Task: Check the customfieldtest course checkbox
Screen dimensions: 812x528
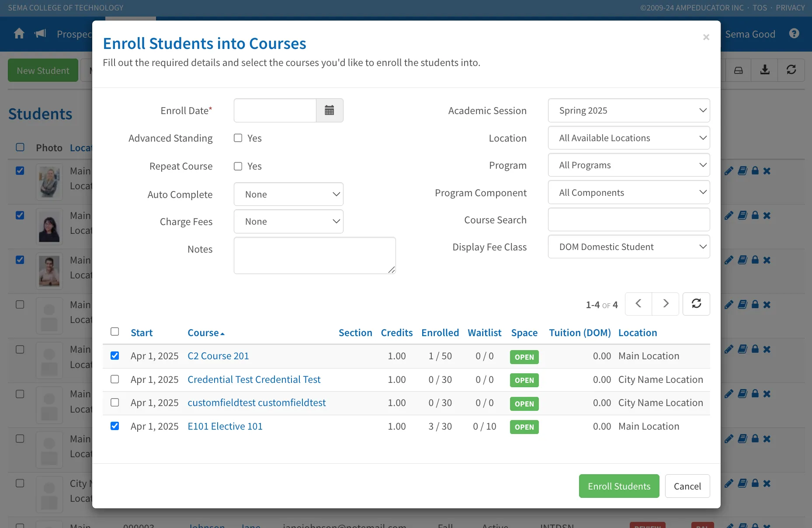Action: (115, 403)
